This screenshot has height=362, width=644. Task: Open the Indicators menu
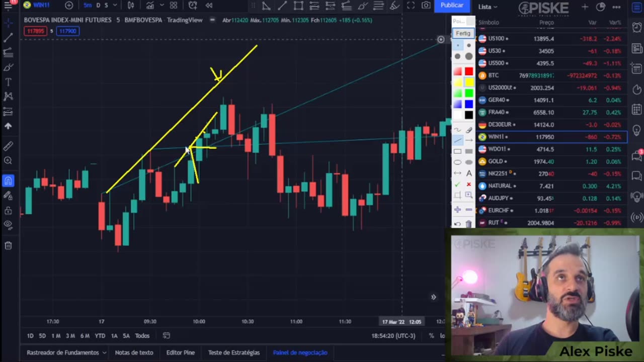coord(149,5)
